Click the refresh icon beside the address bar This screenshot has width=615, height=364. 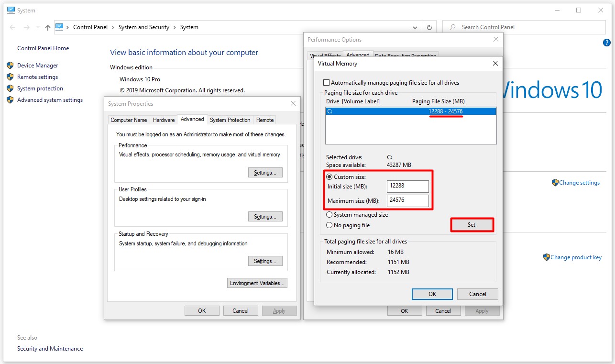[x=429, y=28]
